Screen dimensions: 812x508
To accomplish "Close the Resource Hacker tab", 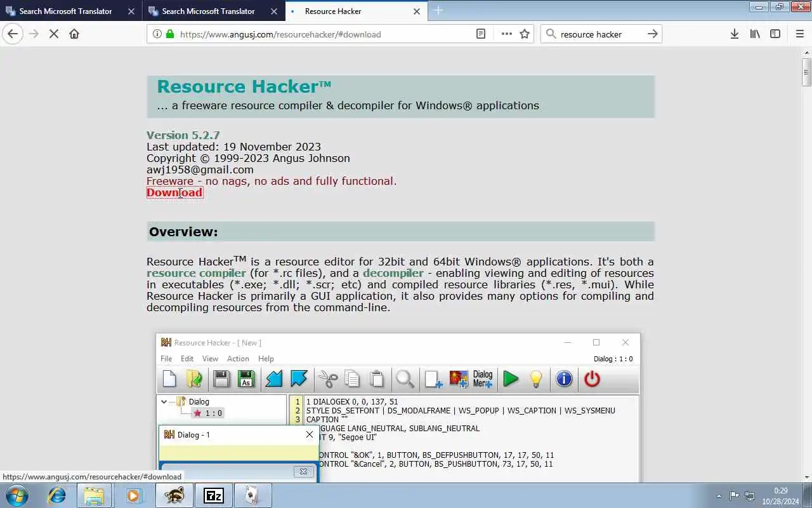I will [x=417, y=11].
